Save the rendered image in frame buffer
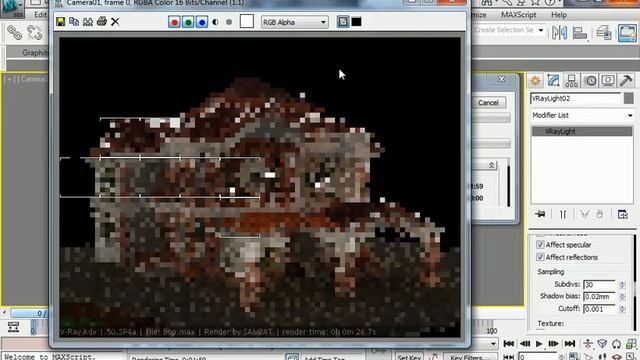640x360 pixels. tap(61, 22)
